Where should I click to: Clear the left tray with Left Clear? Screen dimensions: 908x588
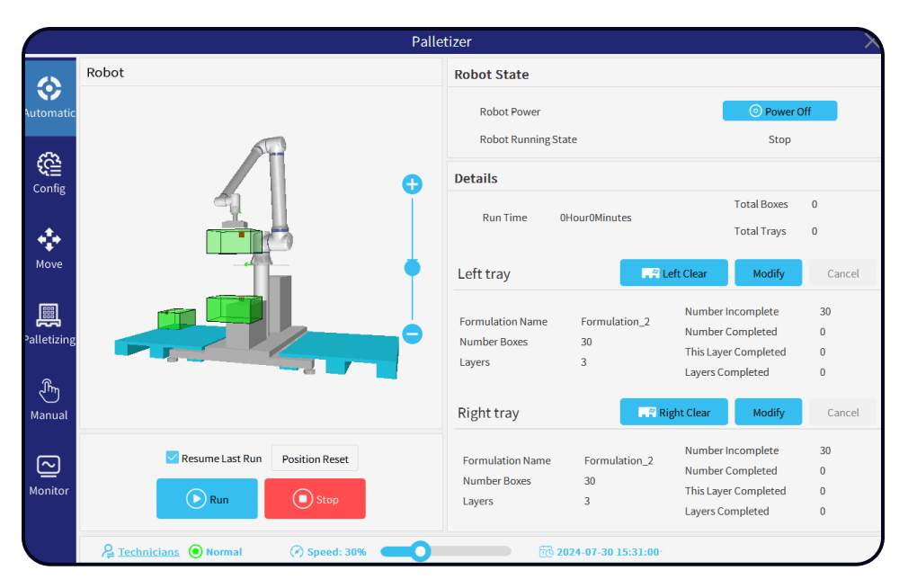click(x=674, y=273)
